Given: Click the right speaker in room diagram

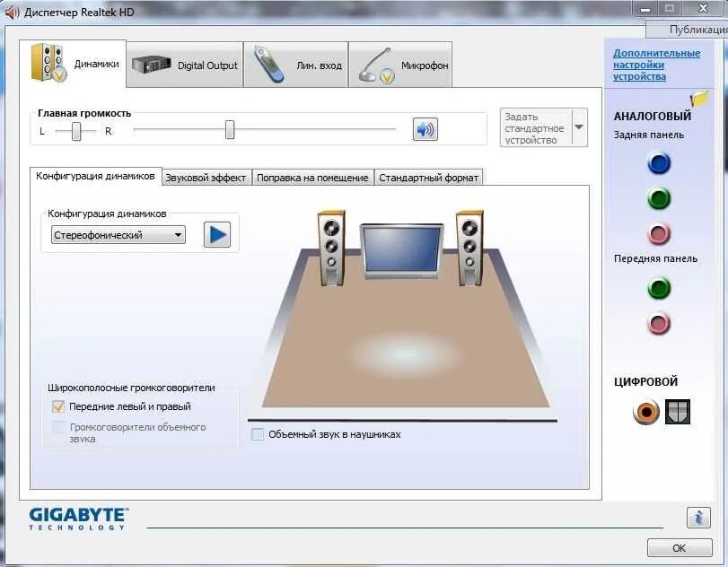Looking at the screenshot, I should [469, 248].
